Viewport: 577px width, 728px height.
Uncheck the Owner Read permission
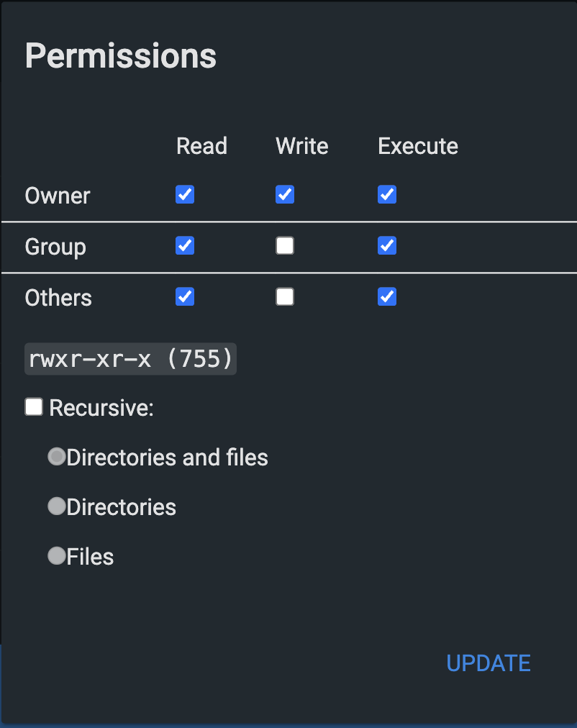click(x=185, y=194)
